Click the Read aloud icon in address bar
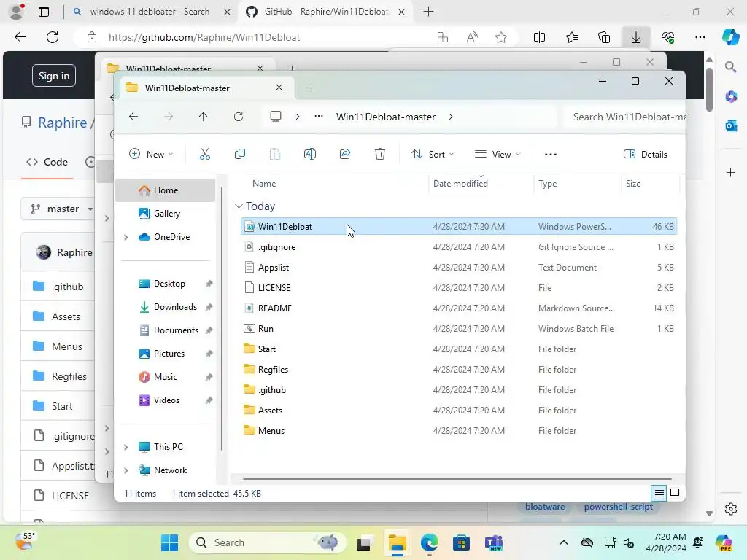The height and width of the screenshot is (560, 747). coord(472,37)
